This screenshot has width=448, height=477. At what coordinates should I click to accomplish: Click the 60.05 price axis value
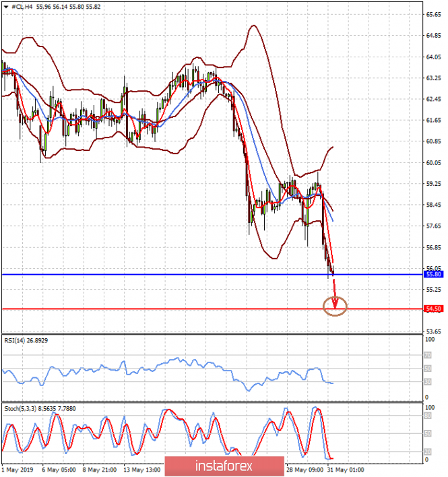tap(433, 162)
